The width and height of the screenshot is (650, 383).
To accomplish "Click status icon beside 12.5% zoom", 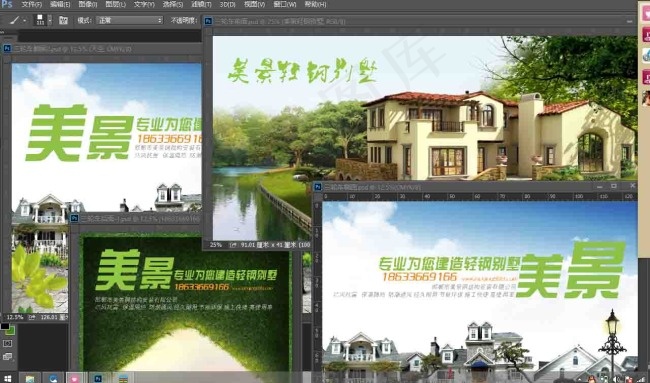I will pyautogui.click(x=32, y=317).
